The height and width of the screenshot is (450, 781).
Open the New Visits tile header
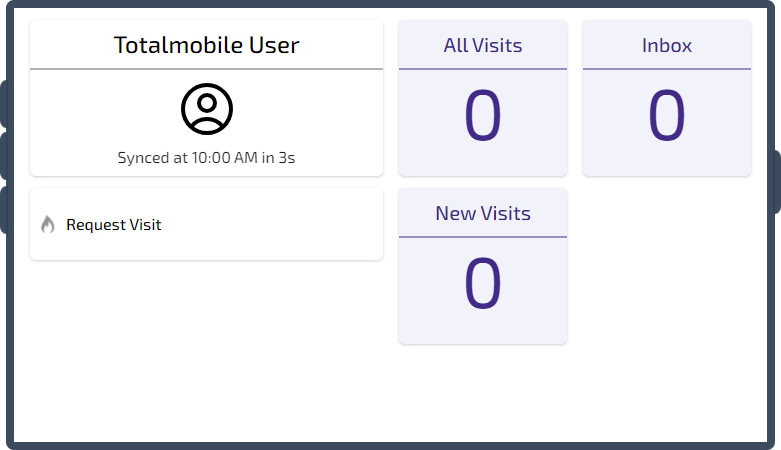(x=483, y=213)
